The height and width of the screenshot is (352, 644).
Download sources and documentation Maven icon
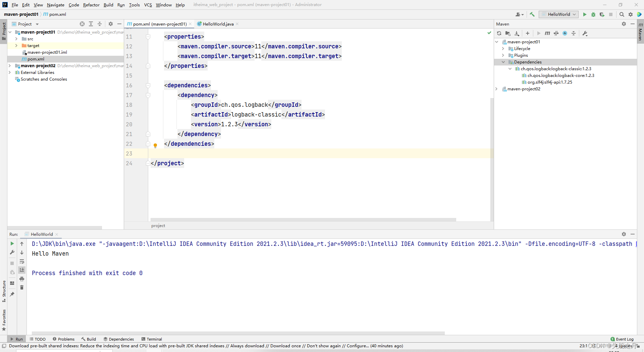point(517,33)
